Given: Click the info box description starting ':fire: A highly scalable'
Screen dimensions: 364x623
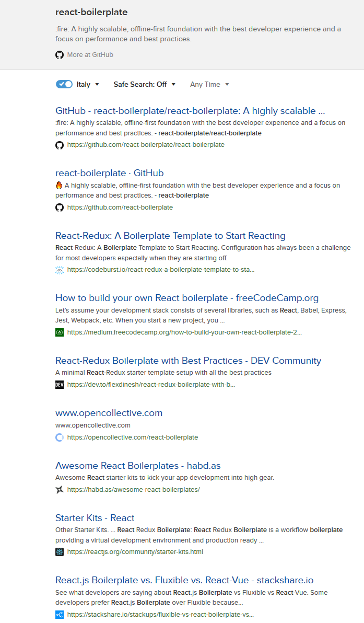Looking at the screenshot, I should click(x=198, y=34).
